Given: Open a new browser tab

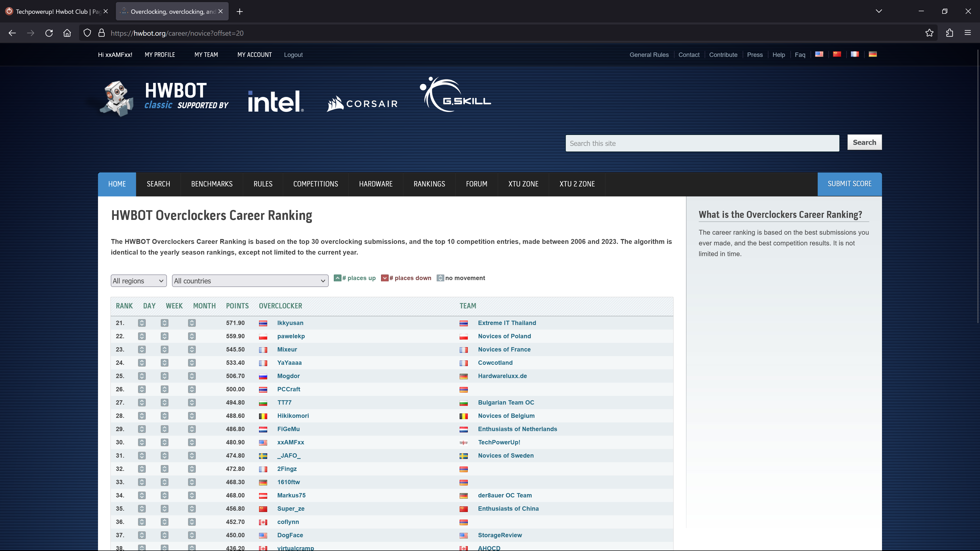Looking at the screenshot, I should point(239,11).
